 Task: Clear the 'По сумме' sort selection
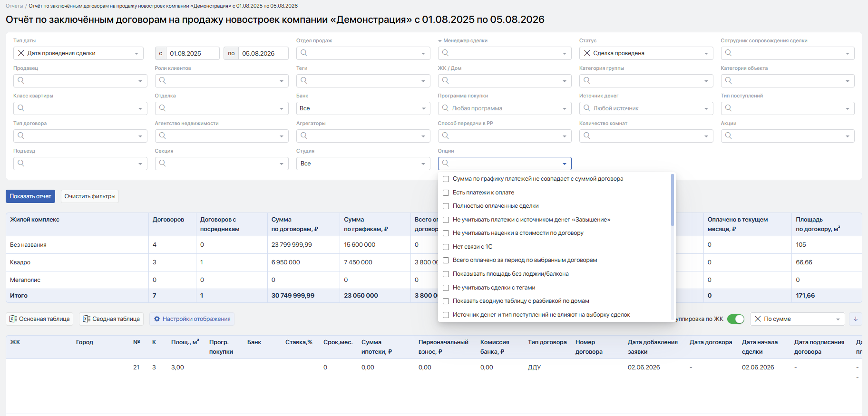coord(758,319)
